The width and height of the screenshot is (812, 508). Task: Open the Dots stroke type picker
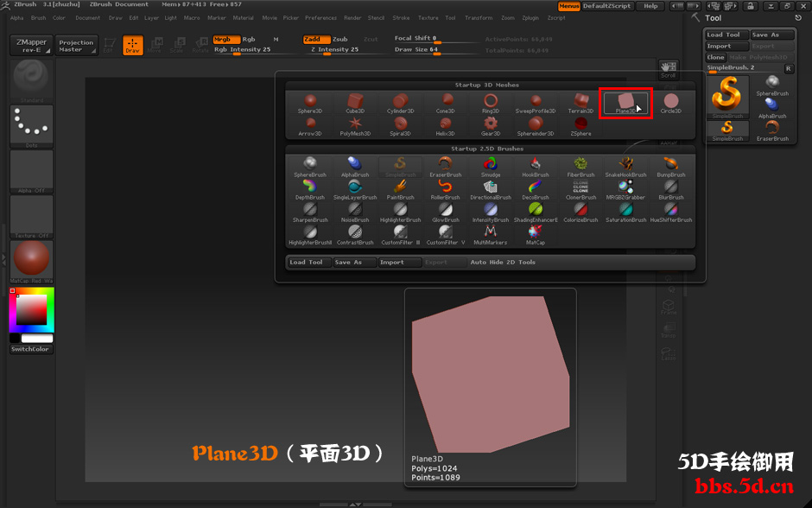point(31,126)
